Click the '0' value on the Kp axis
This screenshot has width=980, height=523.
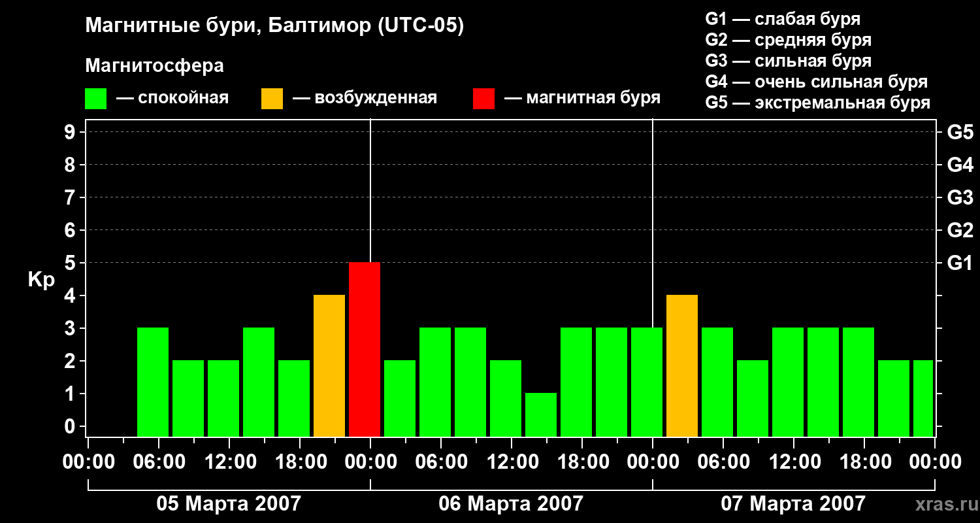pyautogui.click(x=71, y=426)
